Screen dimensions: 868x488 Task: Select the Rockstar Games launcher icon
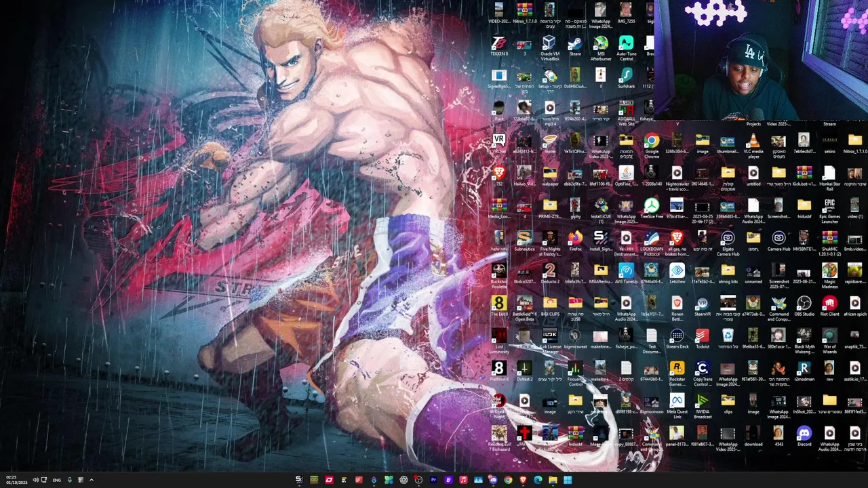(677, 373)
